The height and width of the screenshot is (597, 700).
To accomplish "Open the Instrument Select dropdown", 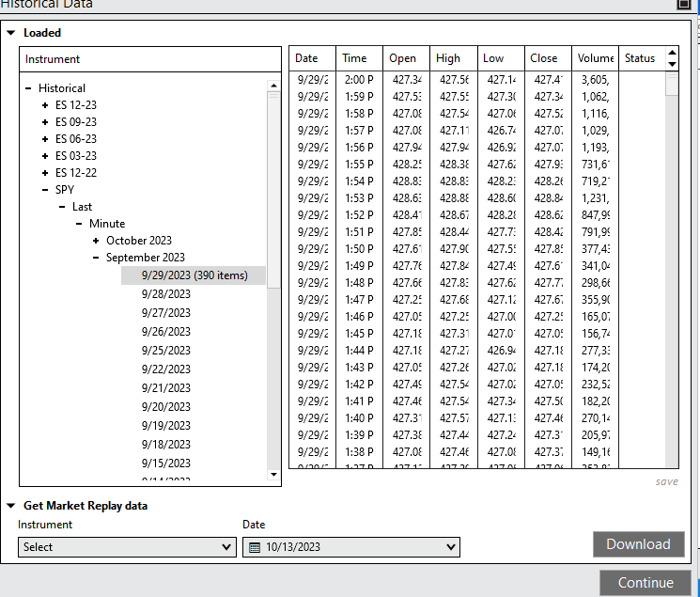I will coord(127,547).
